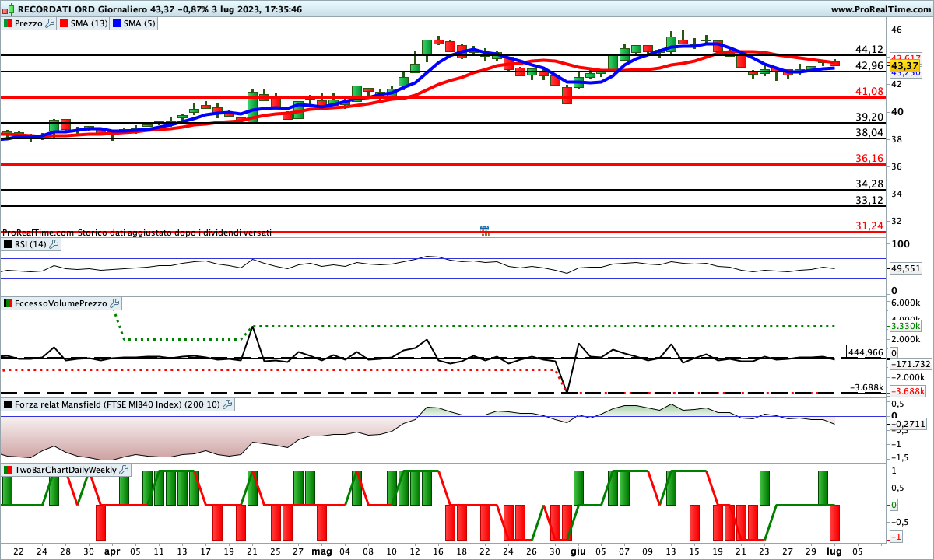Open the www.ProRealTime.com link
Screen dimensions: 934x560
[x=880, y=9]
